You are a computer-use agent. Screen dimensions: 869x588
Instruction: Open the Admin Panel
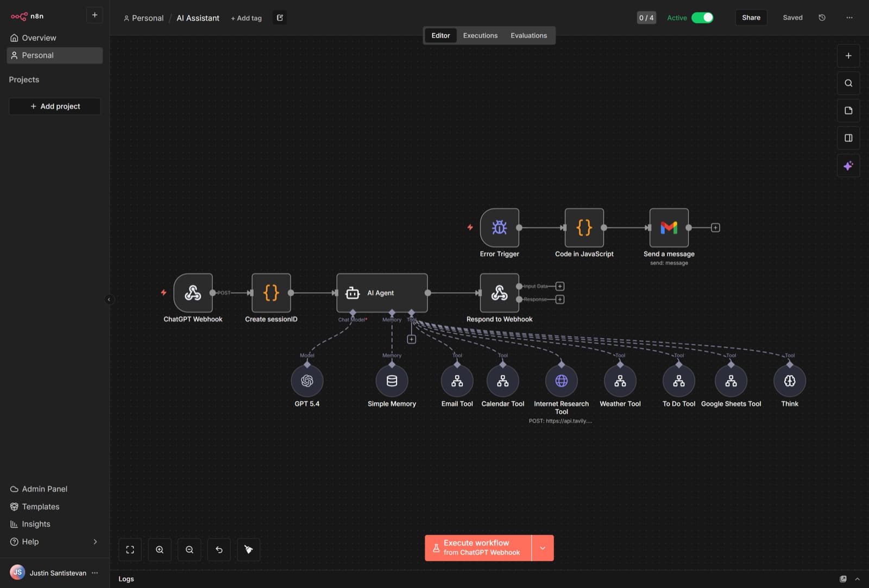54,489
